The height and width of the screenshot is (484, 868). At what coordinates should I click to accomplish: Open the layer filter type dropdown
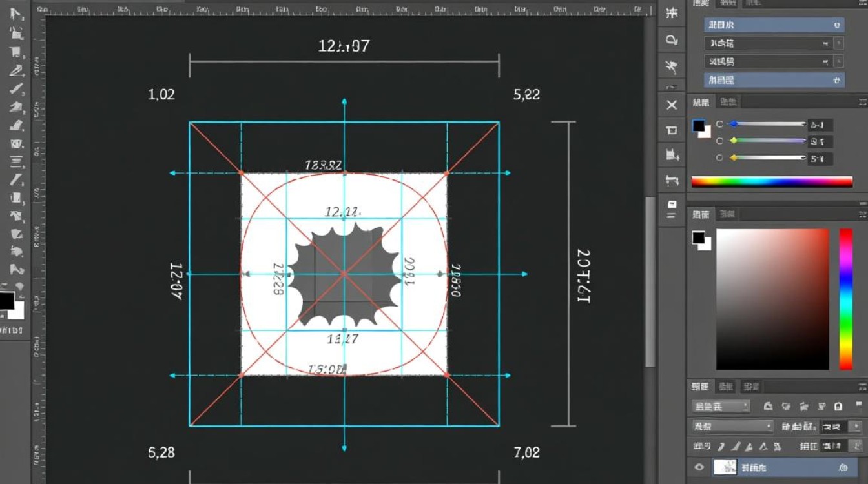pyautogui.click(x=720, y=407)
